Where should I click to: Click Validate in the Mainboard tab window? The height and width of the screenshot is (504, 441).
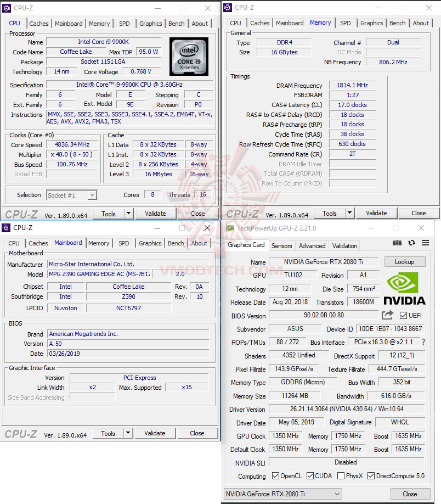[x=155, y=433]
